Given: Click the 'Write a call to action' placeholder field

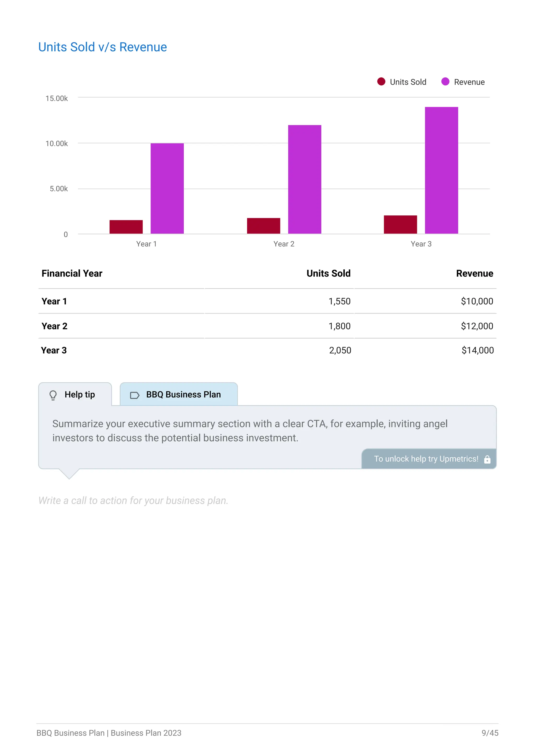Looking at the screenshot, I should click(x=133, y=500).
